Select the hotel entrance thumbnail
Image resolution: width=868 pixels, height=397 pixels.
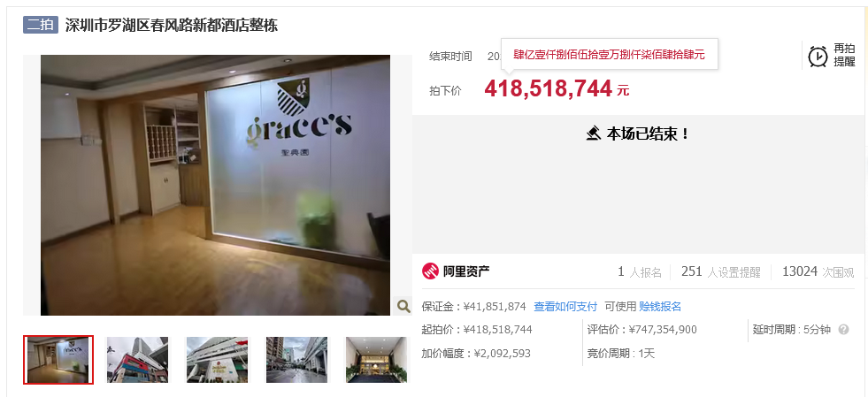point(376,359)
